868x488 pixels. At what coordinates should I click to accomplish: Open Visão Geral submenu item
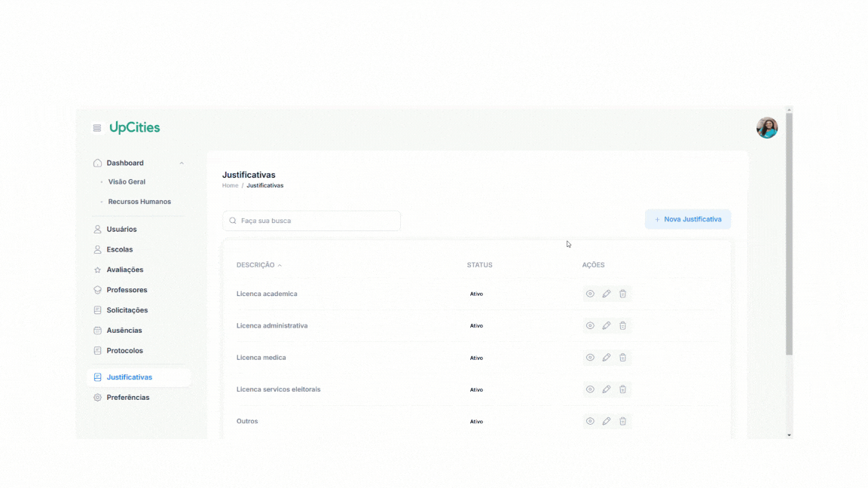127,181
